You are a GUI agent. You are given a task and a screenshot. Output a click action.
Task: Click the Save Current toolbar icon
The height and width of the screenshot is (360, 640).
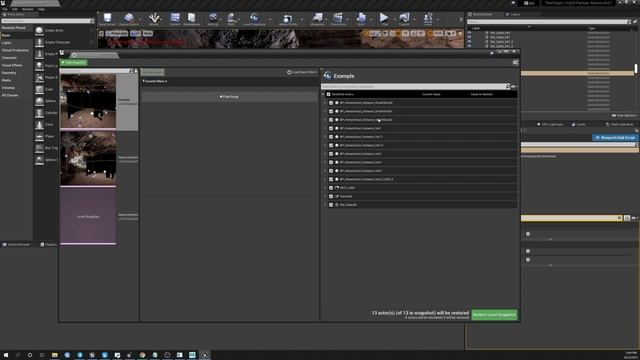coord(107,19)
